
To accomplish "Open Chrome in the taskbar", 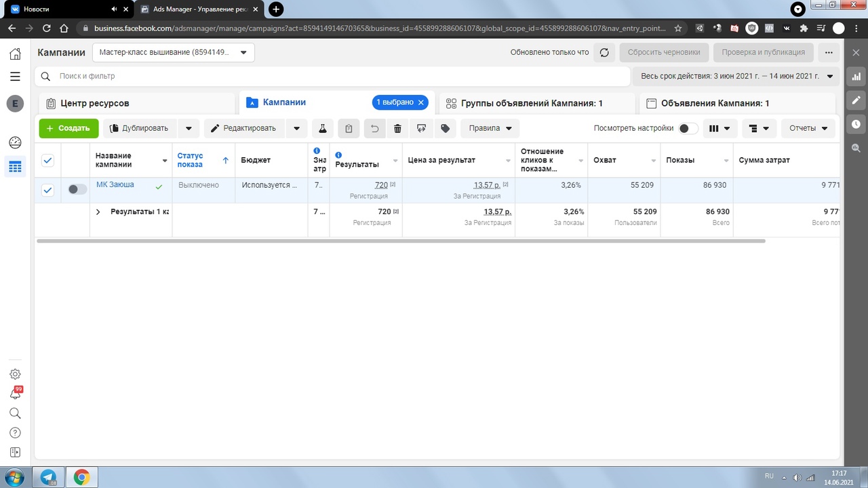I will [x=81, y=477].
